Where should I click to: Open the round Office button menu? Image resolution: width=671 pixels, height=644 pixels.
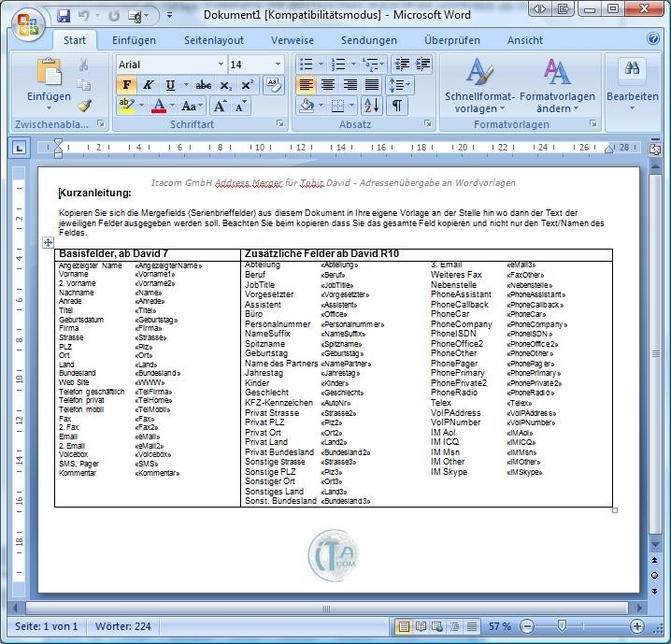click(27, 23)
